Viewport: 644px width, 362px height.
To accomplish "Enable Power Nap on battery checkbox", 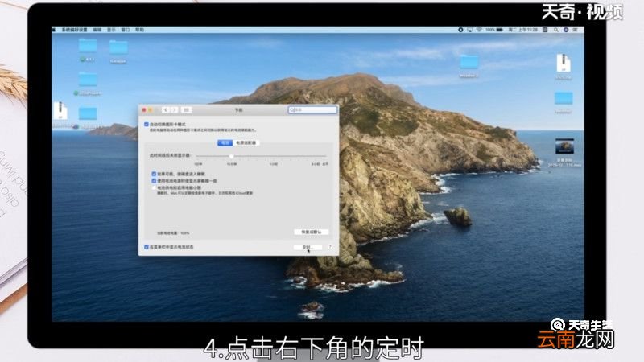I will [x=154, y=187].
